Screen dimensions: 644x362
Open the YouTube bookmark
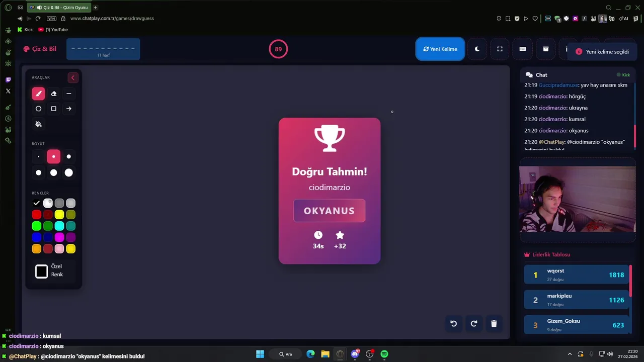pos(53,30)
